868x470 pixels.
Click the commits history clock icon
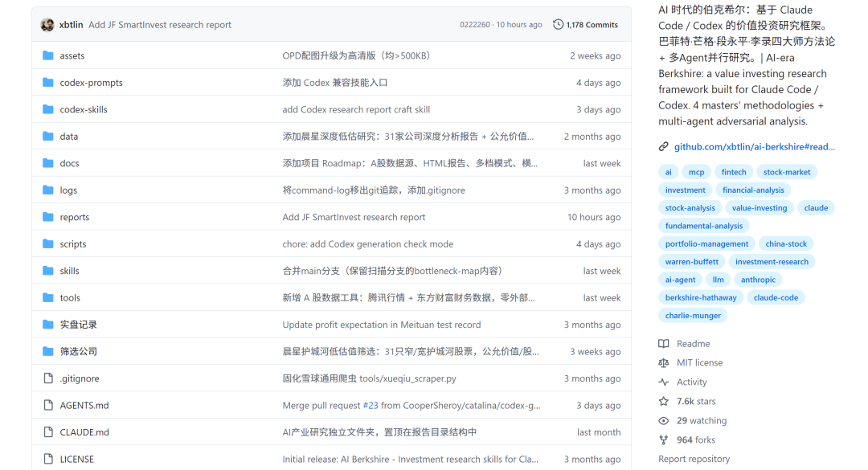coord(558,24)
